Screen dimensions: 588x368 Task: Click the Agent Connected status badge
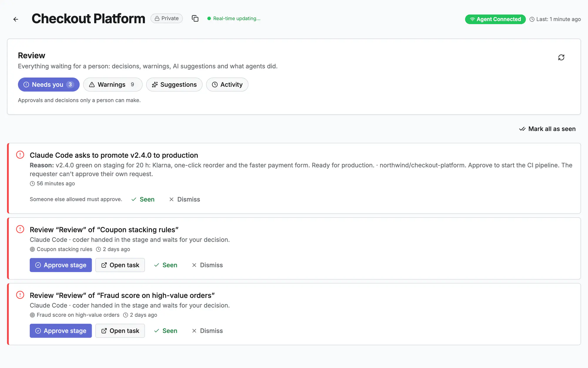click(x=495, y=19)
